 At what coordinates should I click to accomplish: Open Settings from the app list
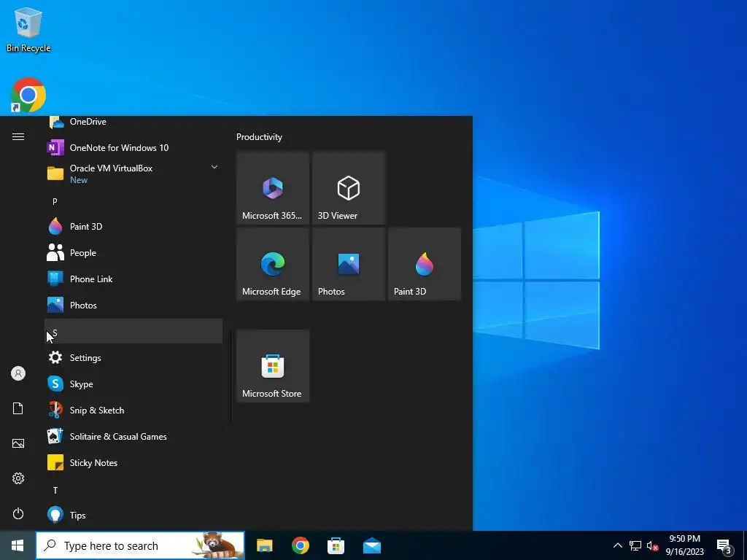pyautogui.click(x=133, y=357)
